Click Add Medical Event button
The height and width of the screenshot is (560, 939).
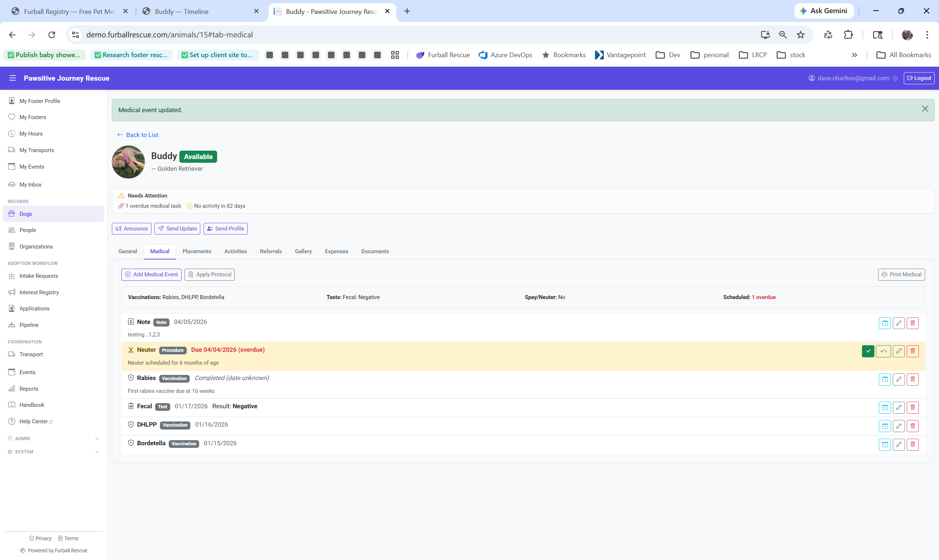(151, 275)
